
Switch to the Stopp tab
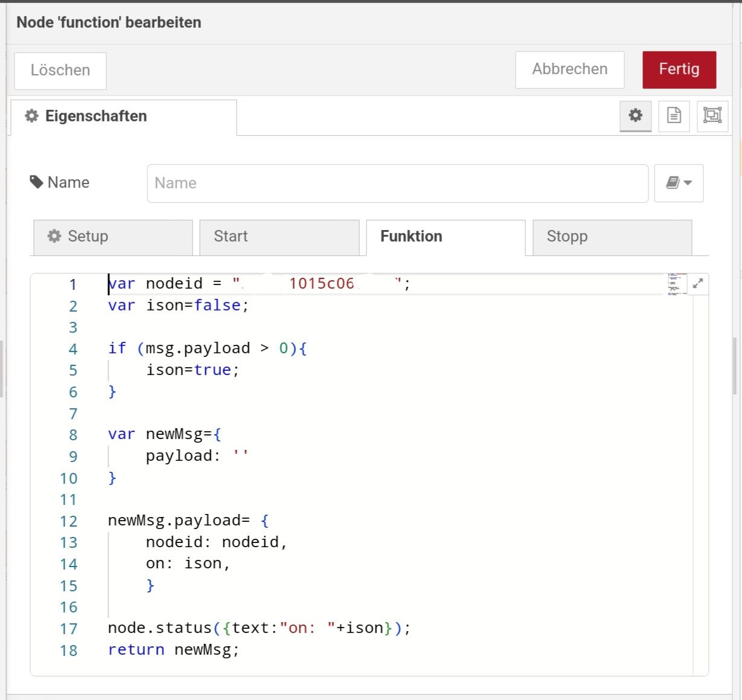[612, 237]
